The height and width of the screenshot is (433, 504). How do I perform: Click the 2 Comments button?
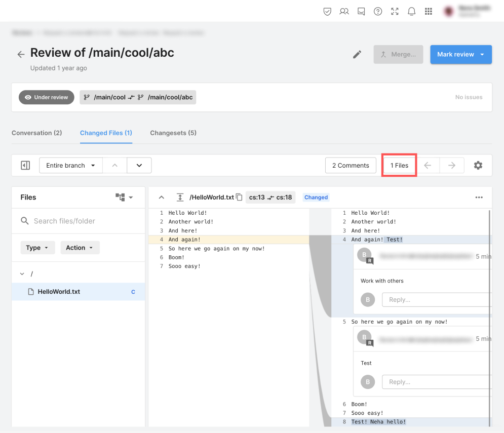pos(351,166)
